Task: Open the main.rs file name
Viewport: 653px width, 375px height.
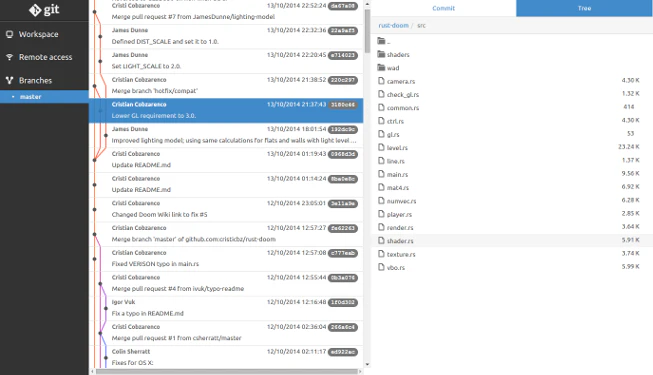Action: click(397, 175)
